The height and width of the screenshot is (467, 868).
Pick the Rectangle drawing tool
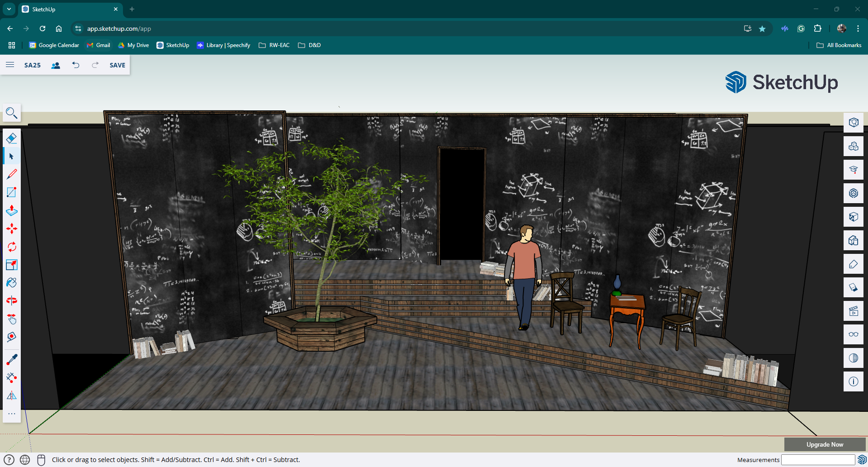coord(12,192)
